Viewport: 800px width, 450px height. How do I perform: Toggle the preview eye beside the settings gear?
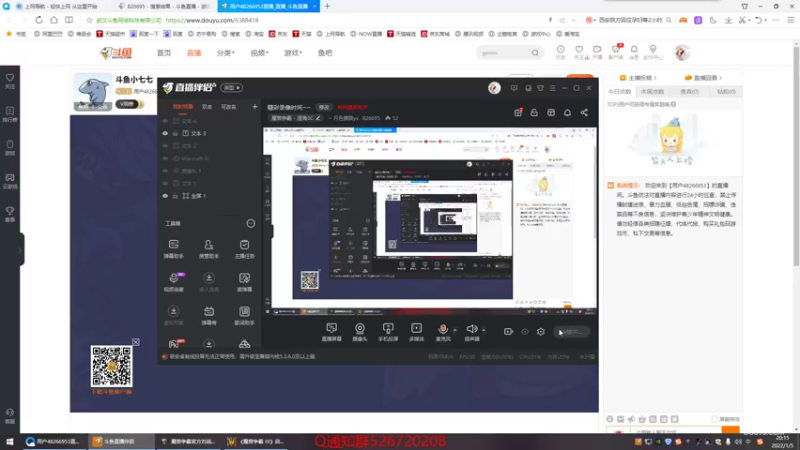524,332
